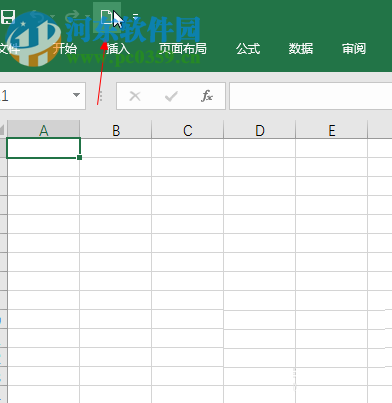
Task: Click the Select All corner triangle
Action: pos(3,130)
